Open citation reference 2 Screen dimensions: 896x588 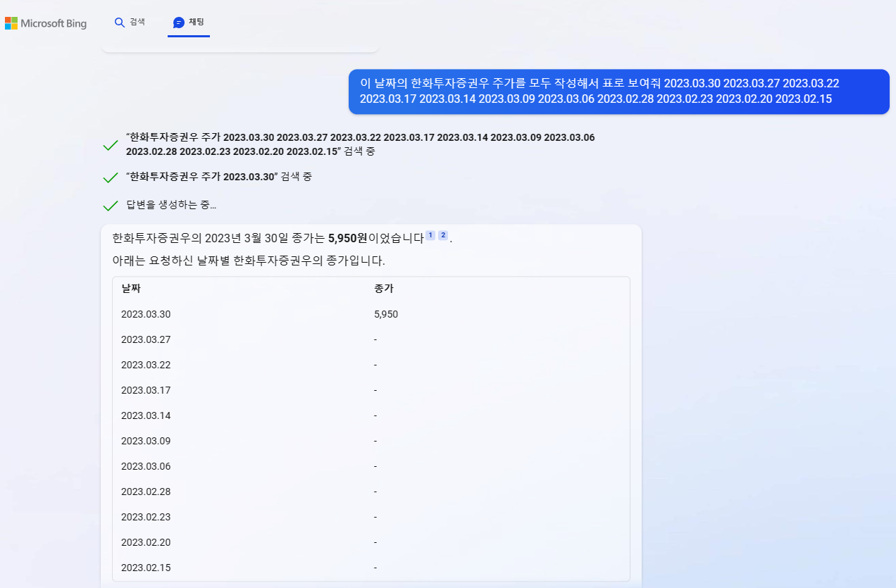tap(443, 235)
